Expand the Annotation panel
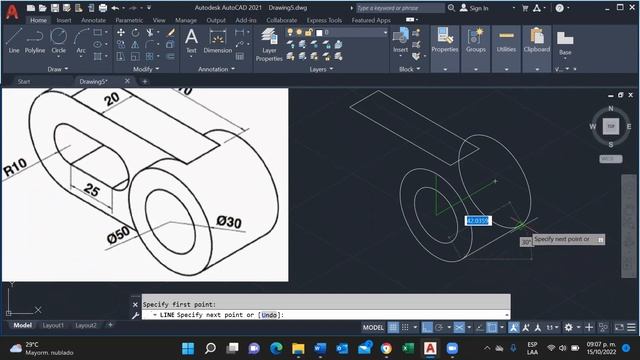640x360 pixels. pyautogui.click(x=216, y=69)
